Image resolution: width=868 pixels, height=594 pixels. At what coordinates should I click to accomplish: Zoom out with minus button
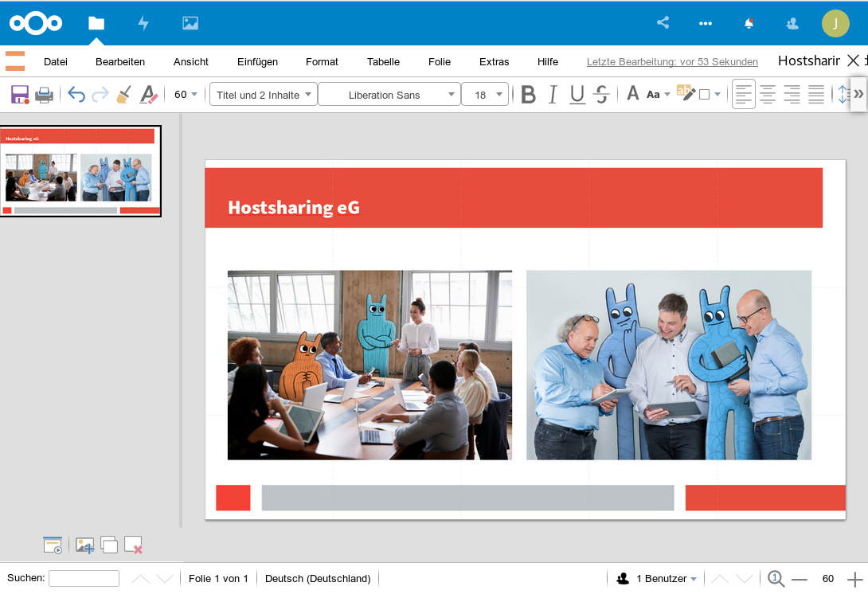(800, 580)
